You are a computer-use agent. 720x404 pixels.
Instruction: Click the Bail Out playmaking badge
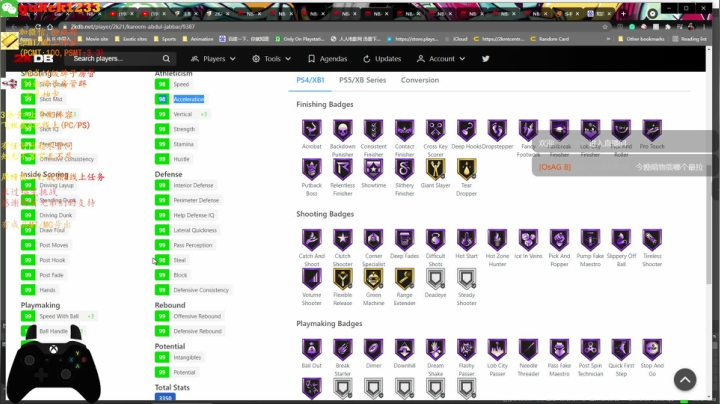[x=312, y=349]
